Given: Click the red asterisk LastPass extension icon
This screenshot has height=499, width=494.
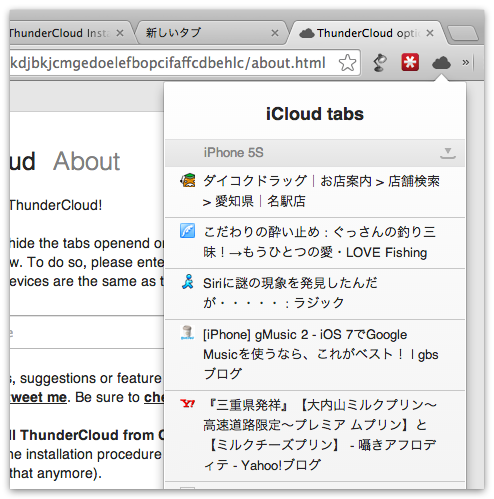Looking at the screenshot, I should (410, 62).
